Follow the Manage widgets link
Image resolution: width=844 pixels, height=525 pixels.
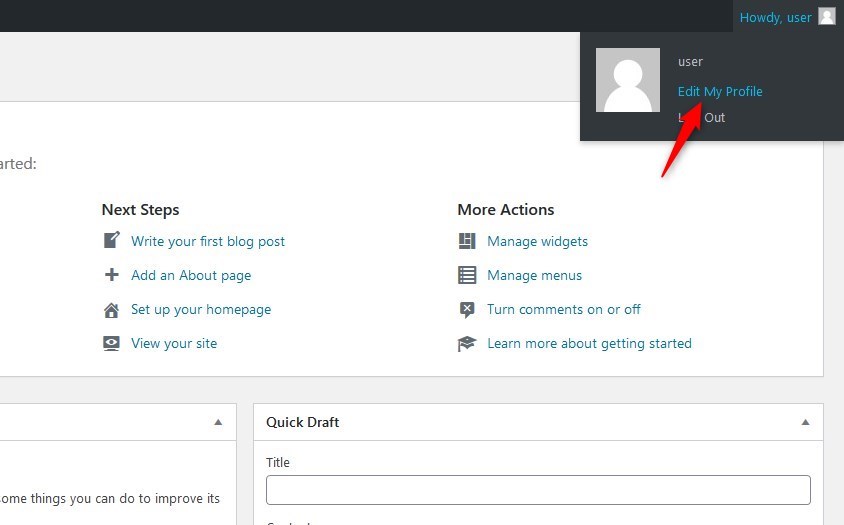tap(537, 241)
